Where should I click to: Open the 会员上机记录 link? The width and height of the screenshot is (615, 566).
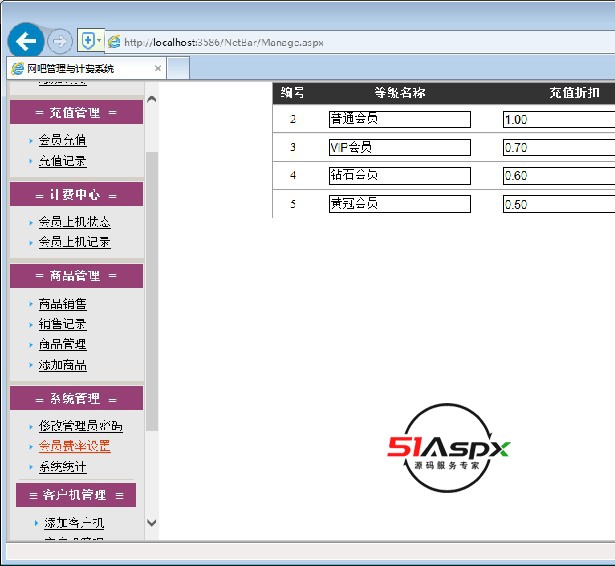pos(75,242)
